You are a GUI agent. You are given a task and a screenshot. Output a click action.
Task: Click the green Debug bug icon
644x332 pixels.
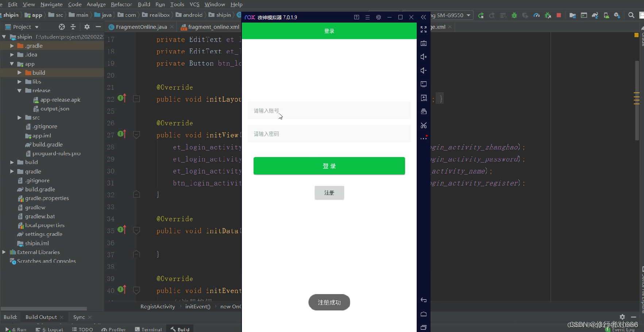tap(514, 15)
